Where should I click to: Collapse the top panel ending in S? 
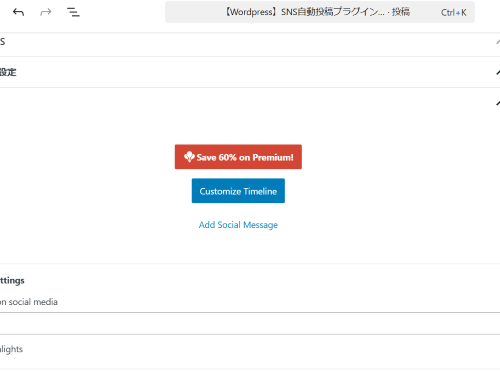point(498,42)
